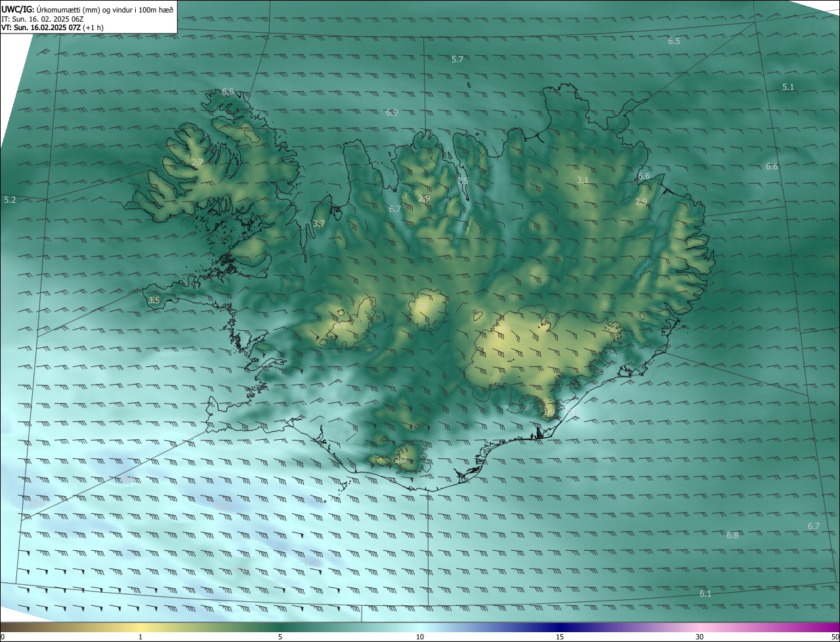Click the 6.5 value label on the map
The height and width of the screenshot is (642, 840).
click(x=674, y=41)
